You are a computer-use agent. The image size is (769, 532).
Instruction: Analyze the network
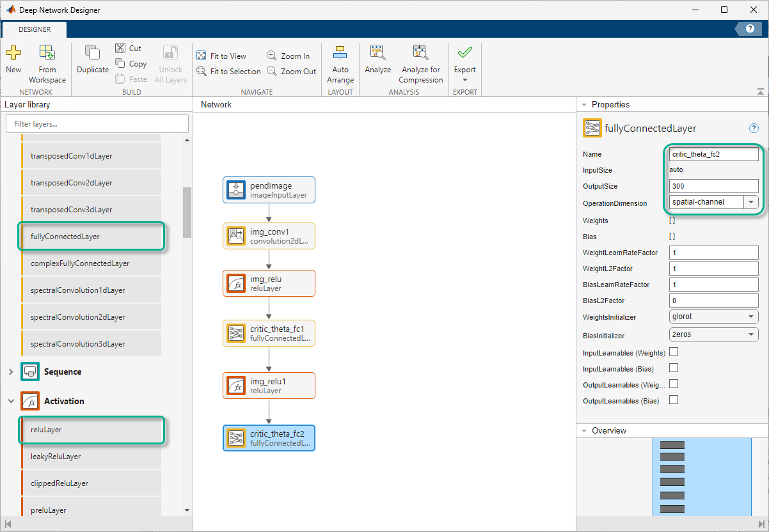(378, 61)
